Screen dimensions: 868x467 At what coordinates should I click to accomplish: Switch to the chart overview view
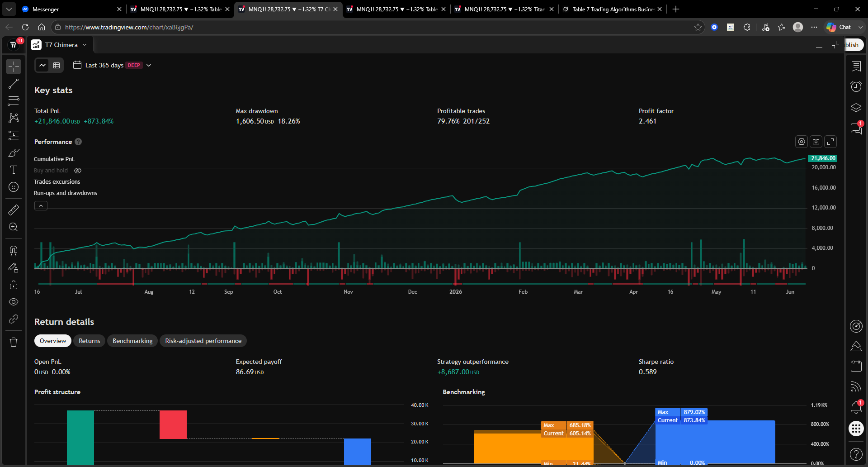click(42, 65)
